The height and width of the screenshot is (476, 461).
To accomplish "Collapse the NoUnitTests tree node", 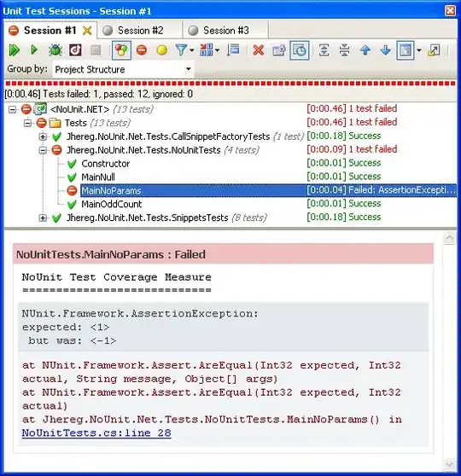I will (x=43, y=150).
